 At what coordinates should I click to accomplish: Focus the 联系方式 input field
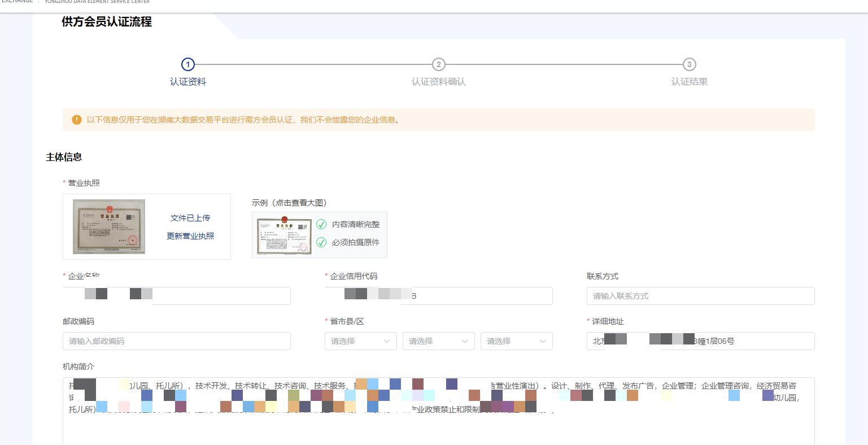(x=700, y=296)
